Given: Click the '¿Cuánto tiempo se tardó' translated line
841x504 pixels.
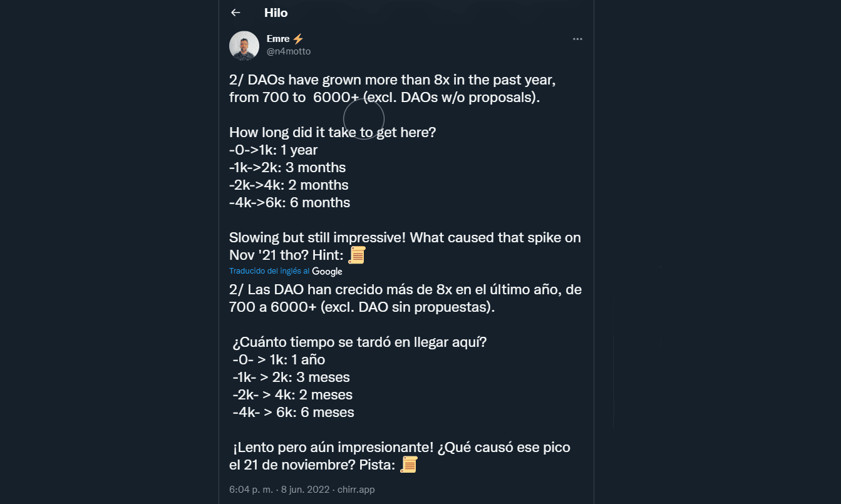Looking at the screenshot, I should [359, 342].
